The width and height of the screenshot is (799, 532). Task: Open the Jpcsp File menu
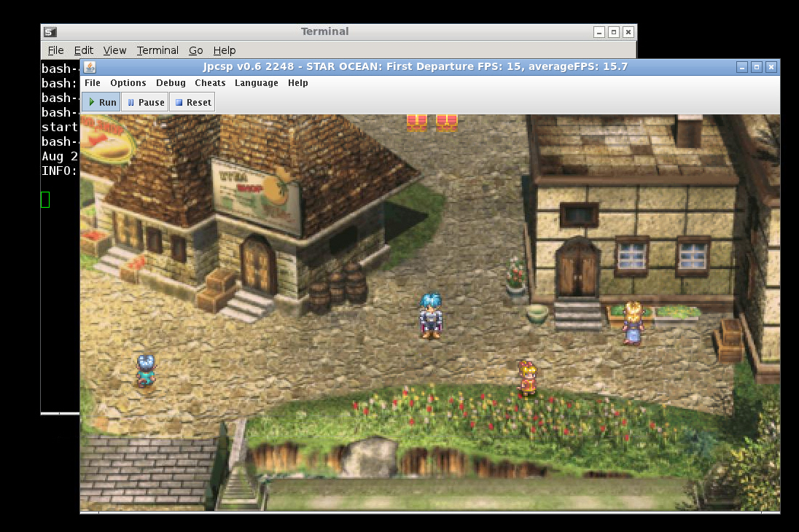coord(93,83)
